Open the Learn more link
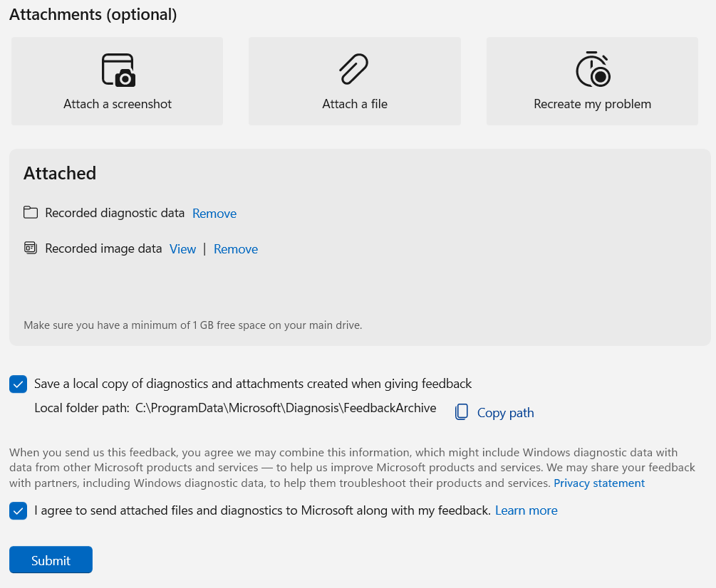 click(x=526, y=510)
